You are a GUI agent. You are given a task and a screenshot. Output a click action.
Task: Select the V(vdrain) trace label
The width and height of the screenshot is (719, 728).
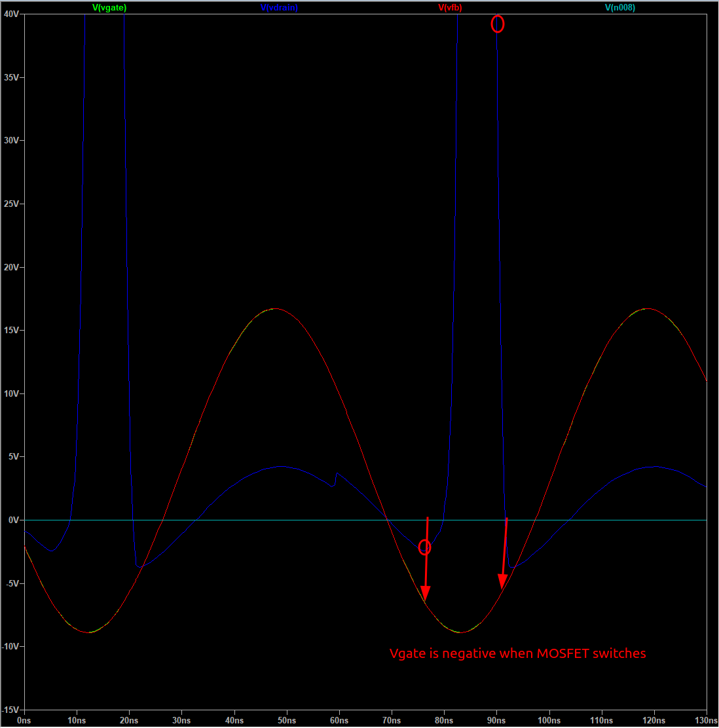[278, 8]
